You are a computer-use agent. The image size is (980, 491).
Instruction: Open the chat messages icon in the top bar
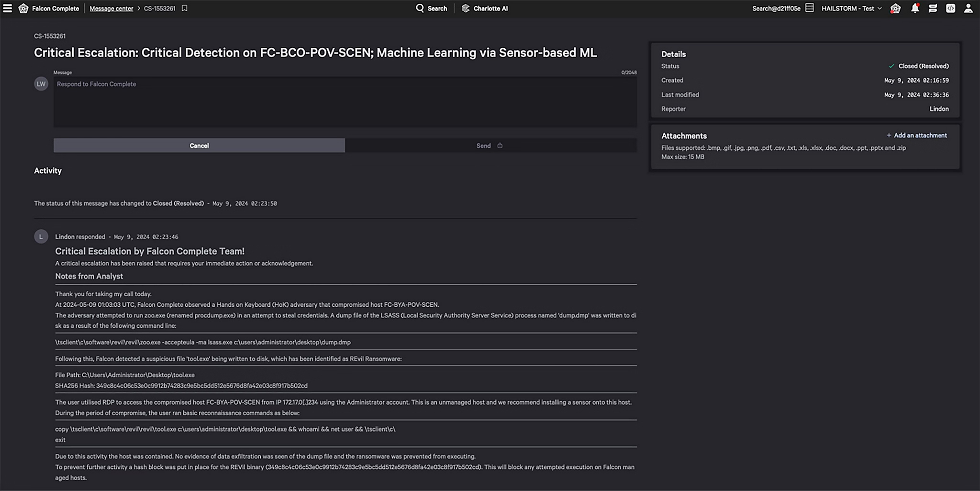(933, 8)
